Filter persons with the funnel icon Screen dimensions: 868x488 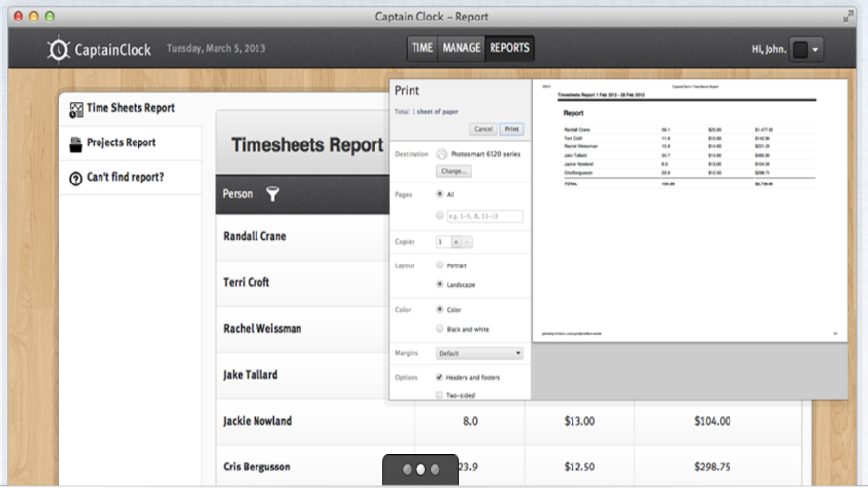272,194
